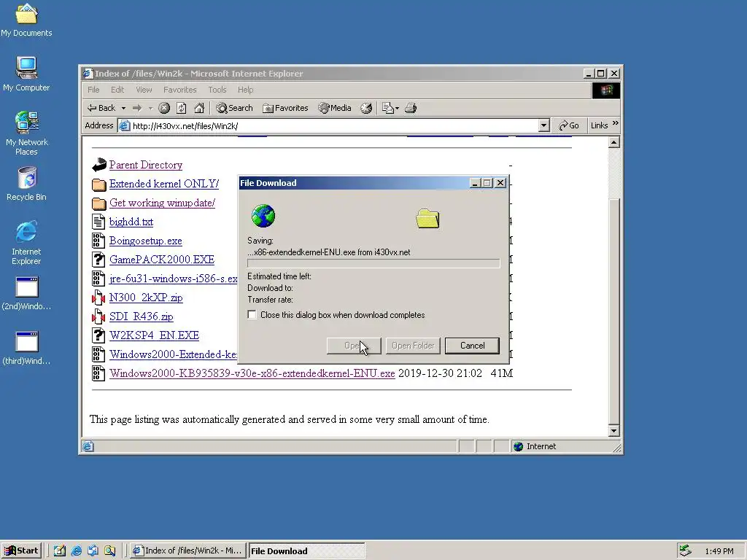This screenshot has width=747, height=560.
Task: Click the Refresh page icon
Action: pyautogui.click(x=182, y=108)
